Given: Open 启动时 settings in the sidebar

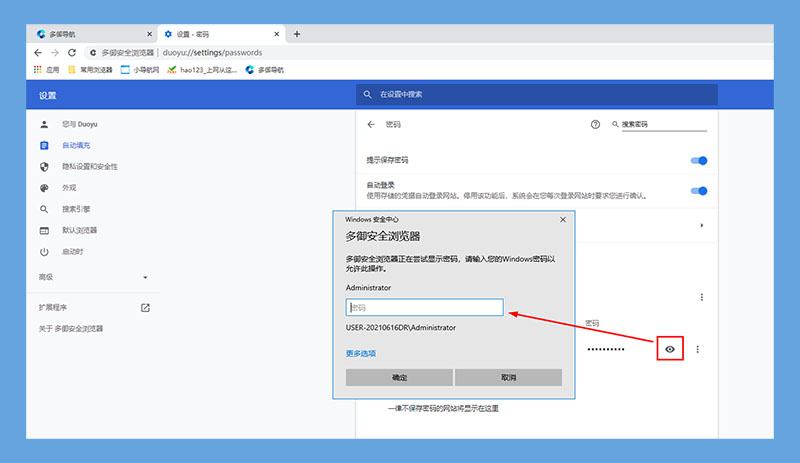Looking at the screenshot, I should (x=72, y=252).
